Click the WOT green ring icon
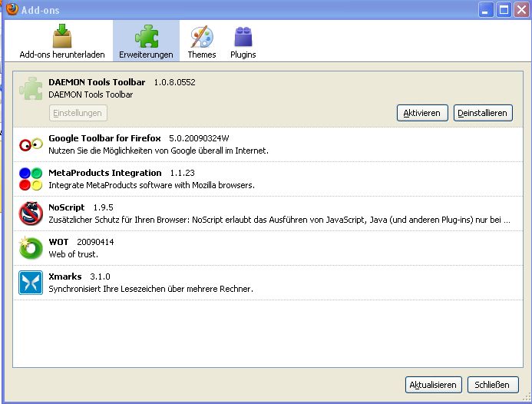 point(31,248)
